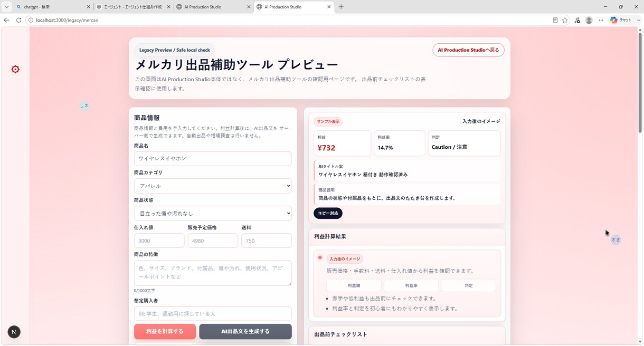644x346 pixels.
Task: Click the 販売予定価格 input field
Action: coord(213,241)
